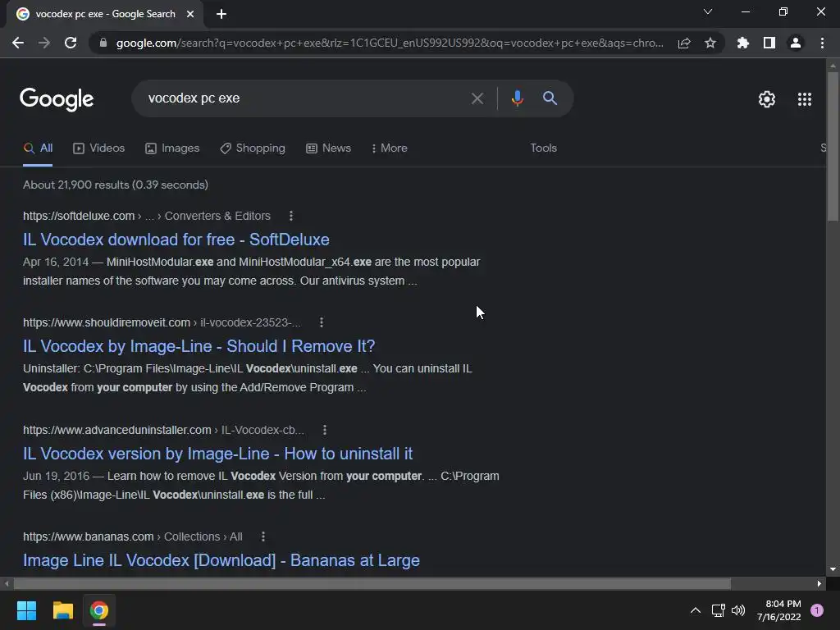Open IL Vocodex version How to uninstall it
Image resolution: width=840 pixels, height=630 pixels.
pos(217,454)
